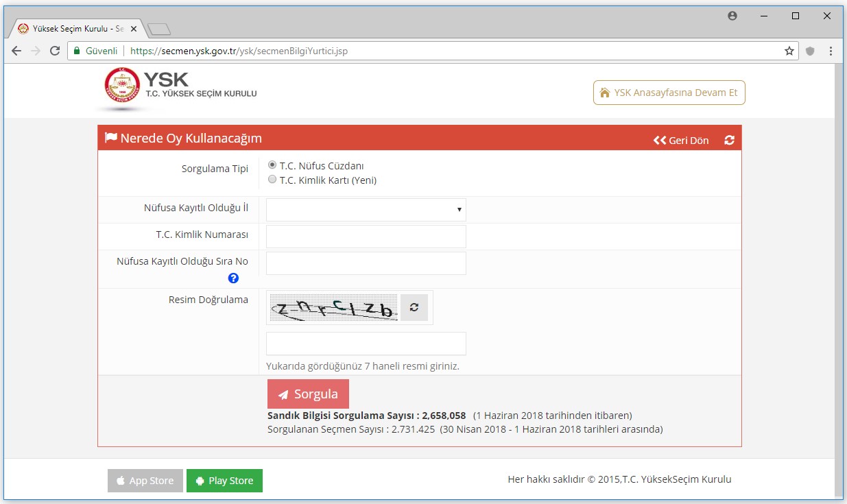This screenshot has width=847, height=504.
Task: Click the browser back arrow
Action: 16,51
